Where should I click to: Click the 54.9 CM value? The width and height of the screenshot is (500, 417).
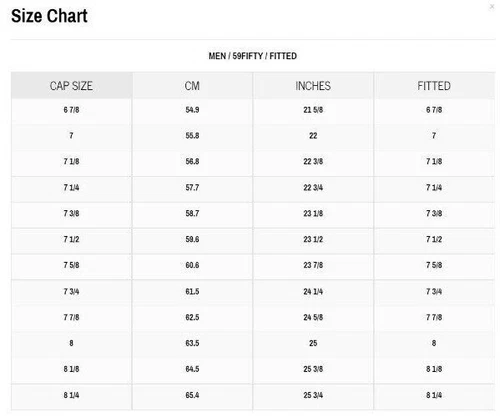(x=192, y=110)
